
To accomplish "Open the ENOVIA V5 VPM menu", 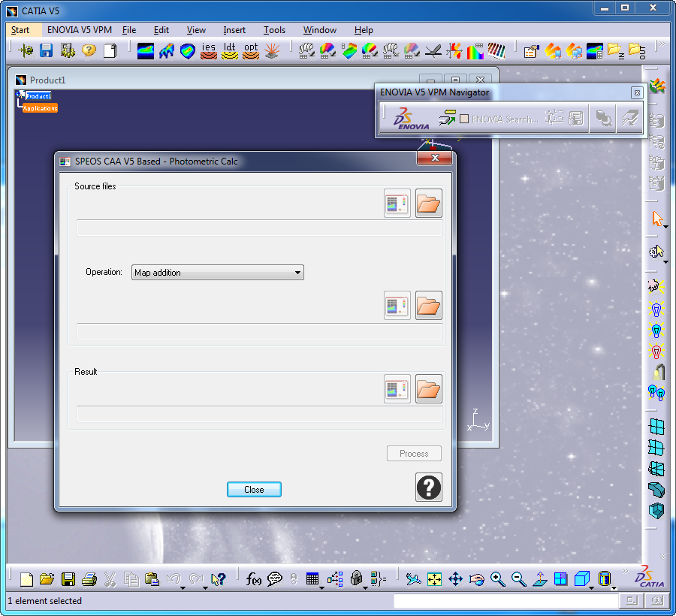I will (80, 30).
